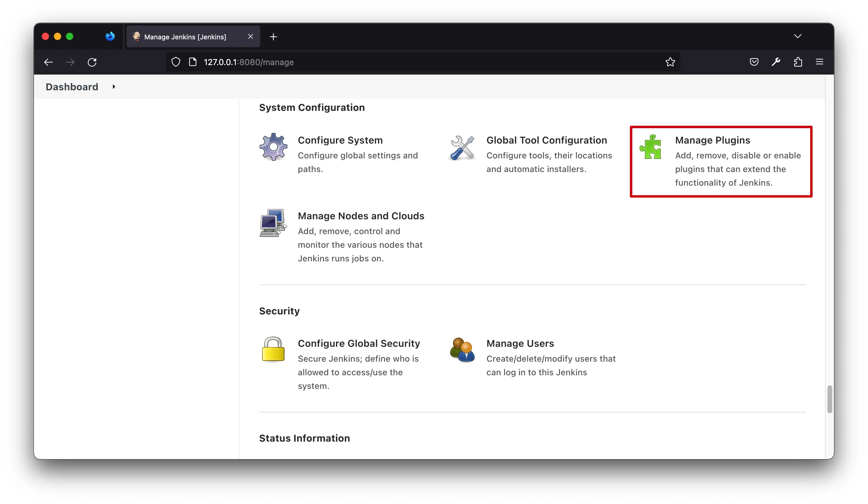Open Firefox extensions puzzle icon
This screenshot has width=868, height=504.
point(798,62)
